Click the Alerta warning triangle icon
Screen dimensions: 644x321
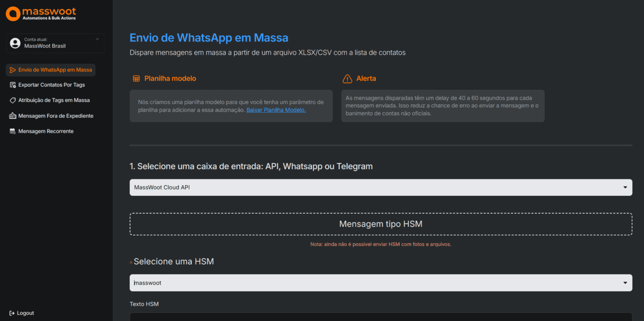pyautogui.click(x=347, y=79)
